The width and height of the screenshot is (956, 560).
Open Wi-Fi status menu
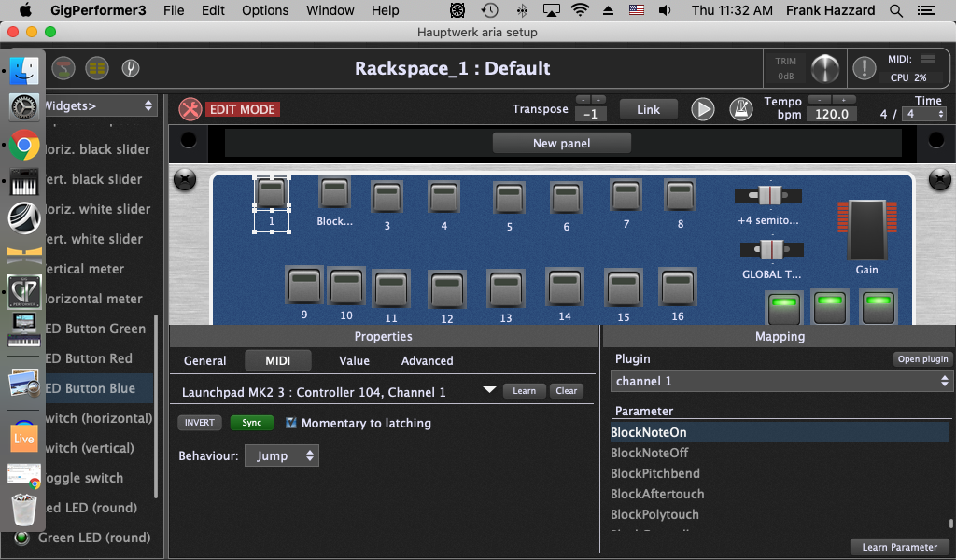[x=580, y=10]
